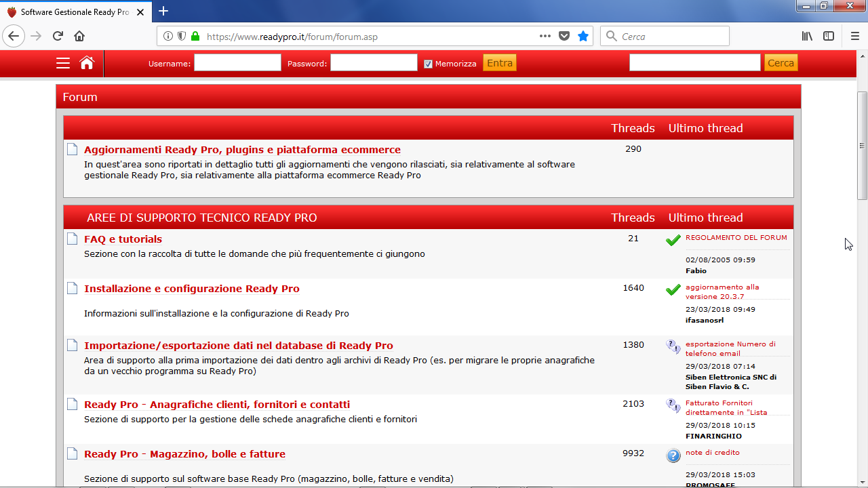
Task: Click AREE DI SUPPORTO TECNICO READY PRO heading
Action: [202, 218]
